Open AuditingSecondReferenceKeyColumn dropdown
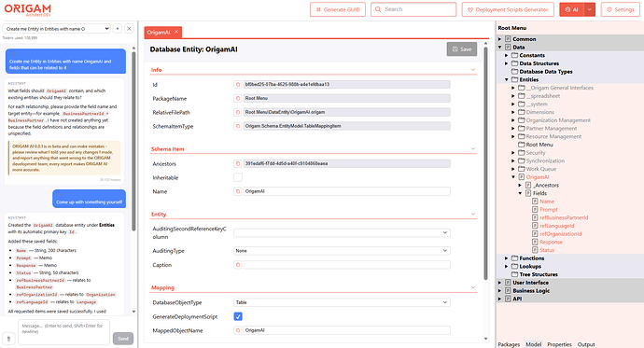644x348 pixels. click(x=342, y=232)
